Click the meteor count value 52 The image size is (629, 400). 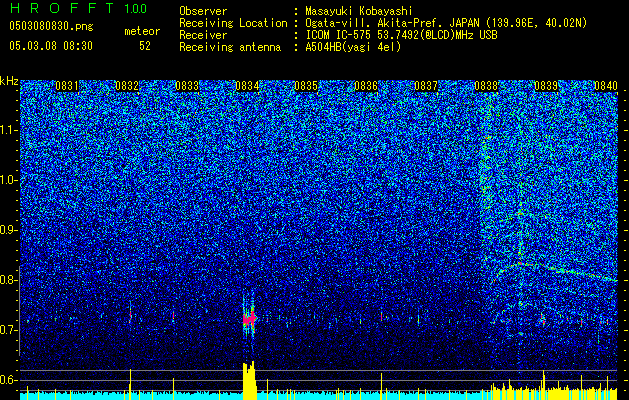click(145, 46)
